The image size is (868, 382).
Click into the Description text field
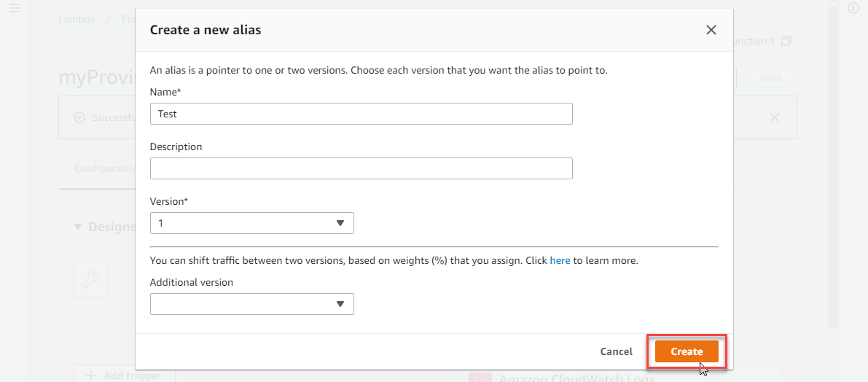[361, 168]
